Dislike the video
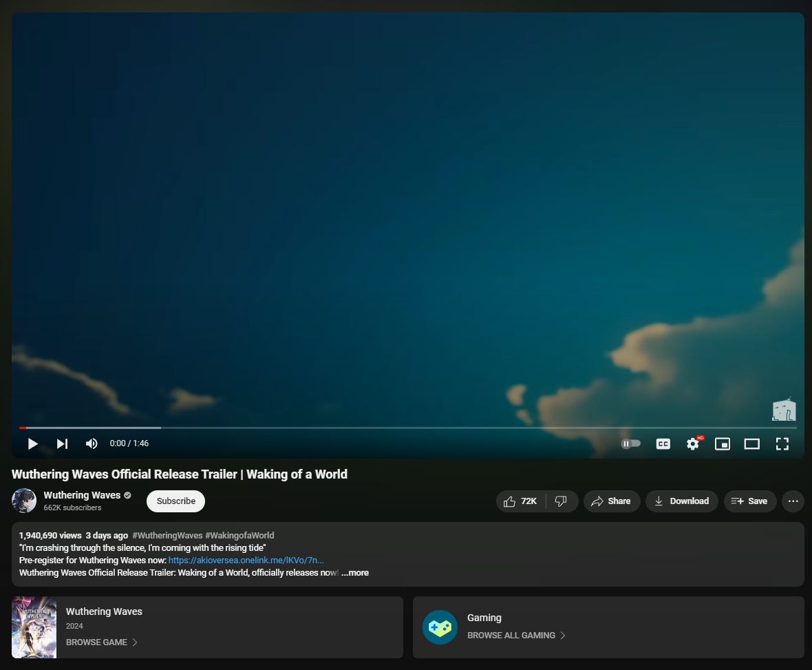 562,501
